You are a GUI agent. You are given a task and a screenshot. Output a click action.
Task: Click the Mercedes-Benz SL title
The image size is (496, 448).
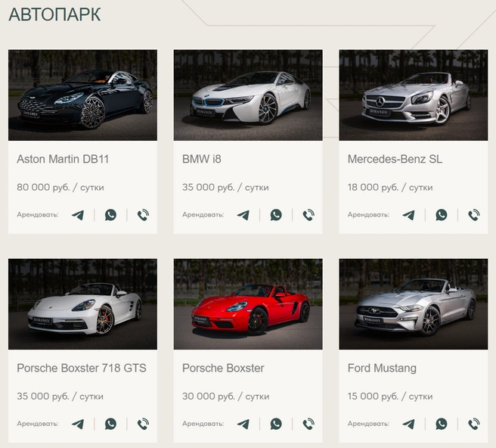point(395,159)
